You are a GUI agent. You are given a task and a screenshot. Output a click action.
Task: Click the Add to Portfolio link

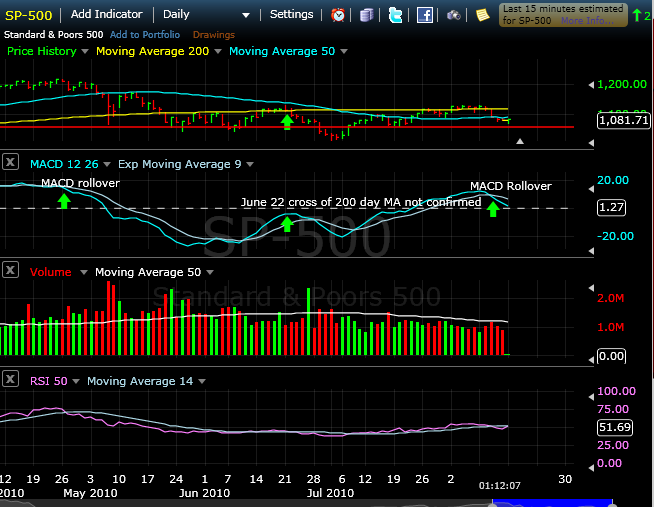coord(146,34)
